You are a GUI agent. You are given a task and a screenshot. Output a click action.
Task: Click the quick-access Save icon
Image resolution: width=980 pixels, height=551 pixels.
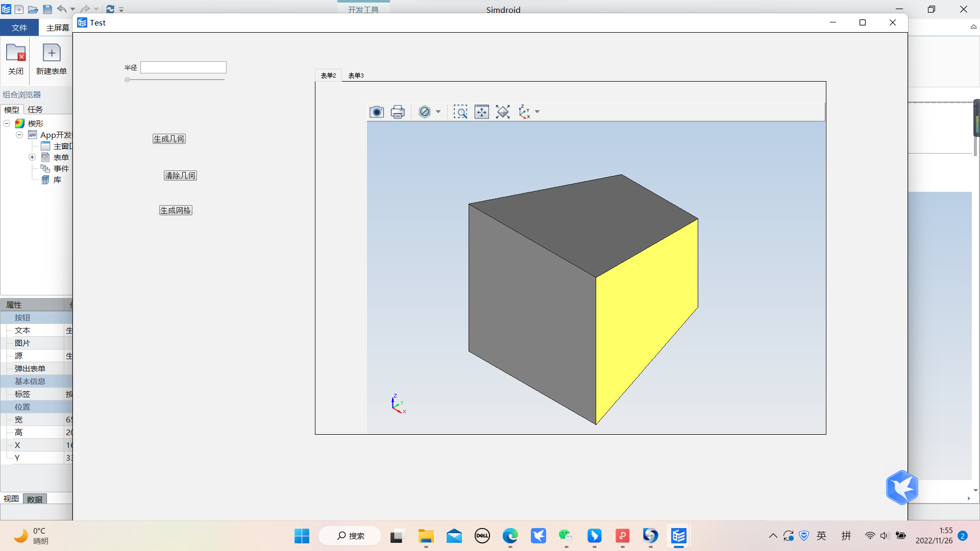47,9
